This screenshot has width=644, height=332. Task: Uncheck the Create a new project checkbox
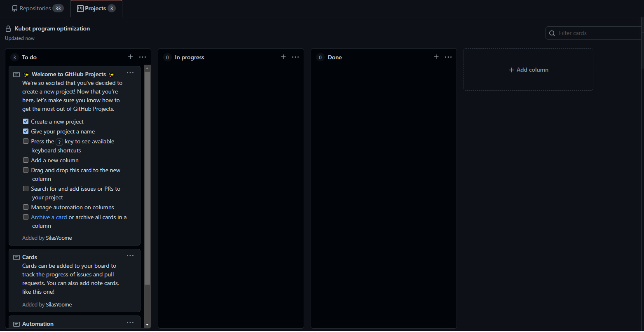[26, 122]
